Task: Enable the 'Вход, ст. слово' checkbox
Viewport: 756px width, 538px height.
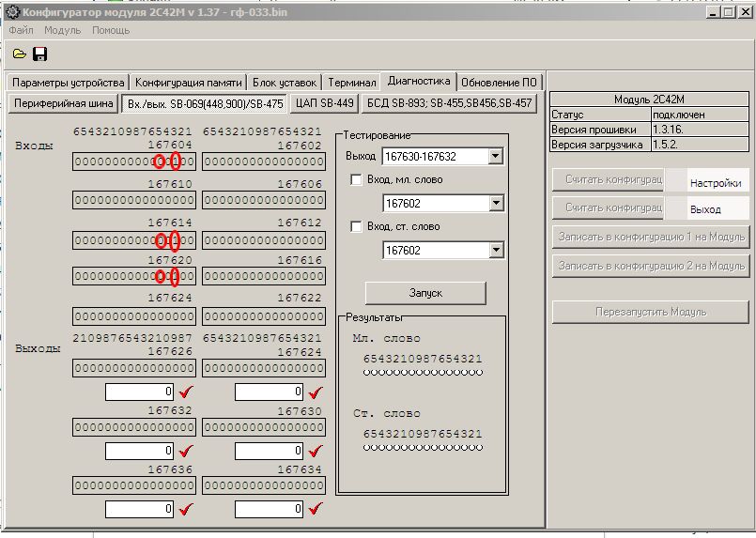Action: 356,226
